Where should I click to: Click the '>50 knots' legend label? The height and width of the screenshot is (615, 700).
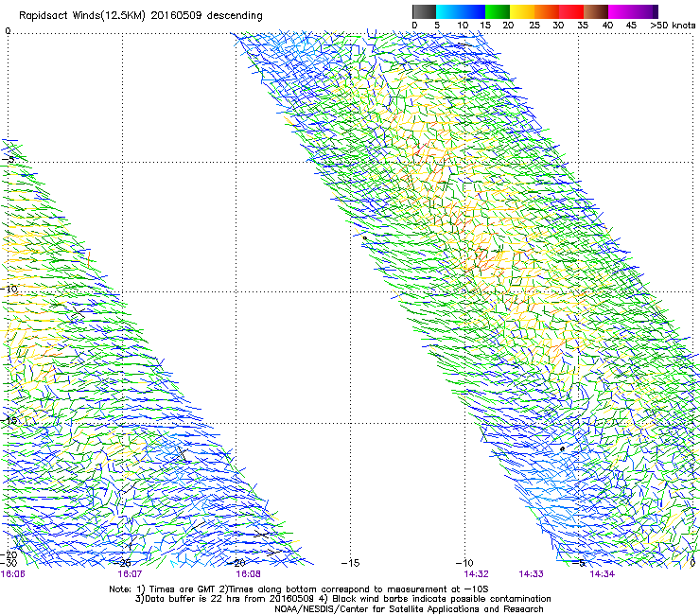[673, 26]
